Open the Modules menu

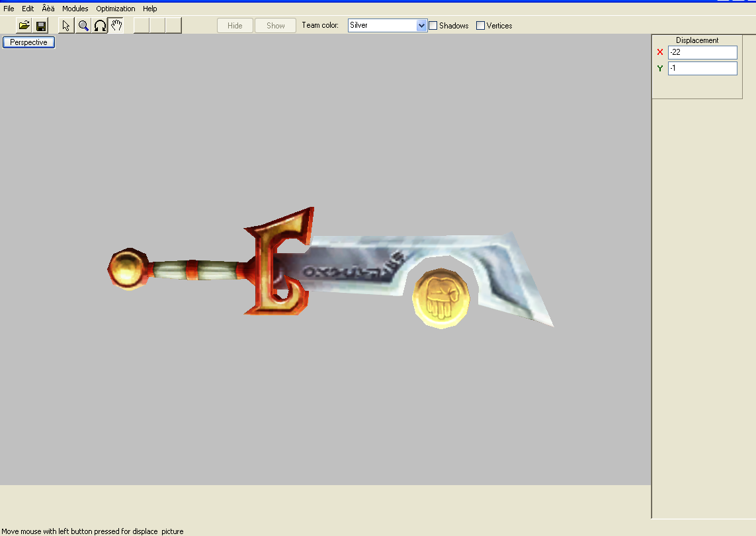75,9
